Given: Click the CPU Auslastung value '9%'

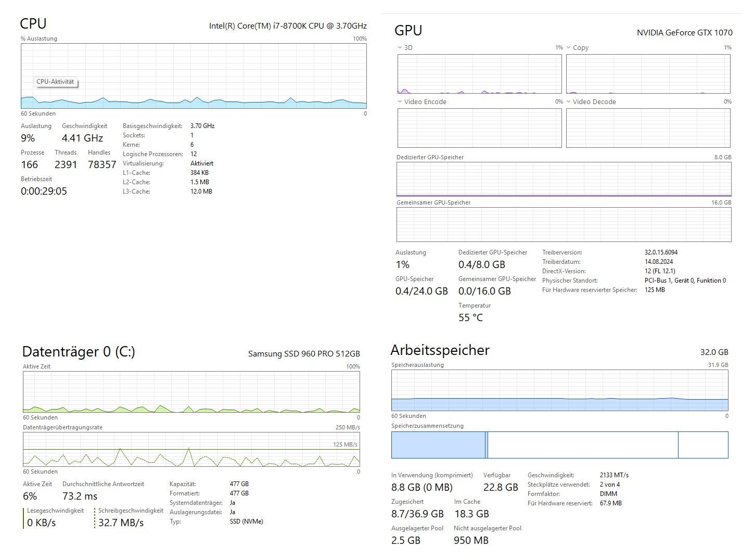Looking at the screenshot, I should click(28, 138).
